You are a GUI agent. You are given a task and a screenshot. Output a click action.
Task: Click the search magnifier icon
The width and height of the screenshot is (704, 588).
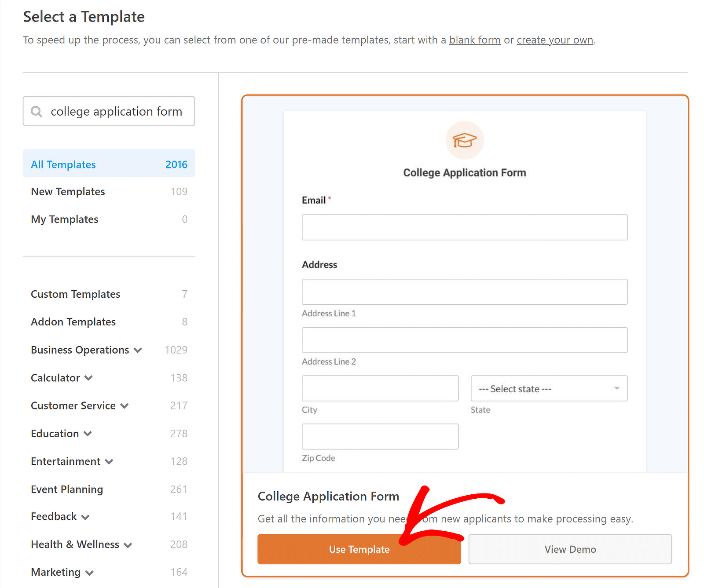[37, 111]
